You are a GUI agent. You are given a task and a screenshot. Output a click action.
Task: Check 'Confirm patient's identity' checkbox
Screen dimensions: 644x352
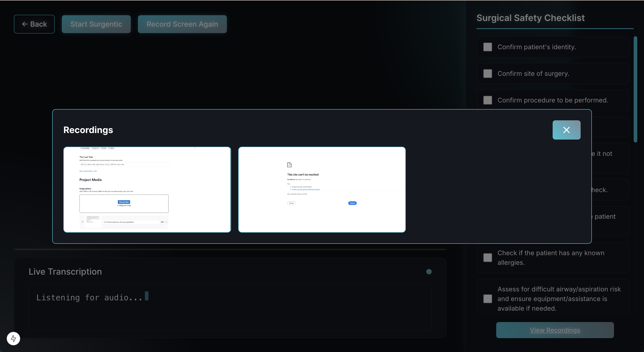[x=487, y=47]
